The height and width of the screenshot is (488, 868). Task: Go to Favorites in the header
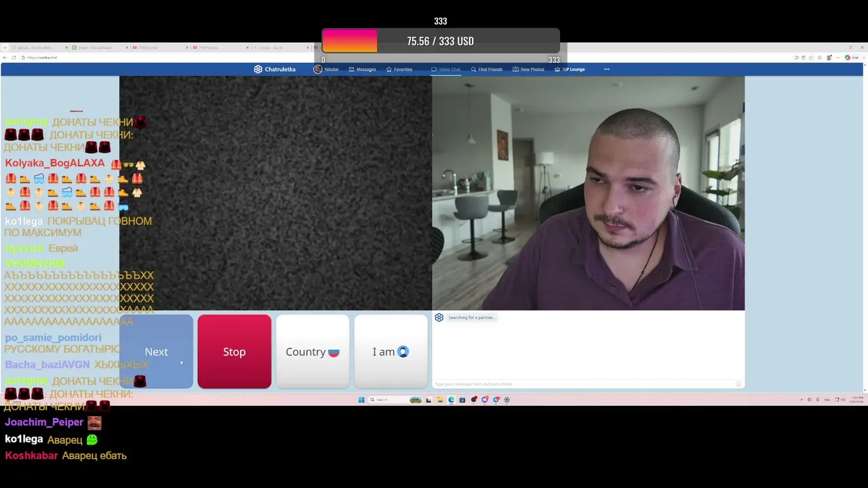[399, 69]
